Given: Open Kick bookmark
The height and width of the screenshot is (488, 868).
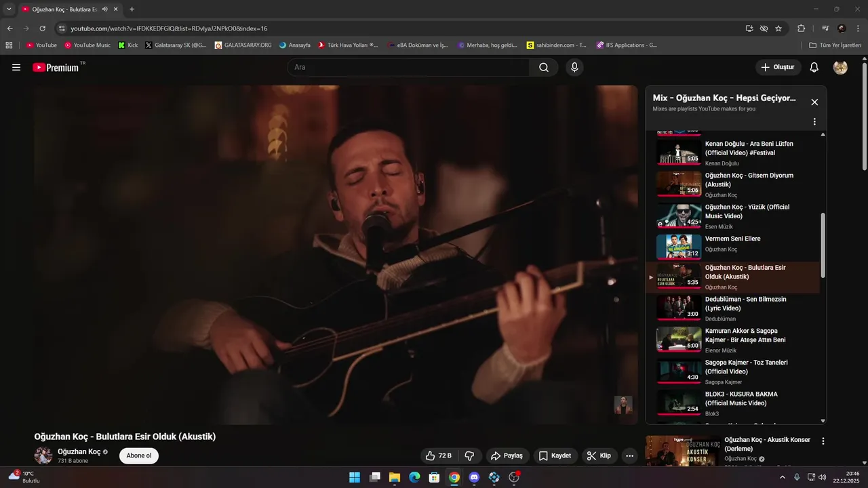Looking at the screenshot, I should click(x=128, y=45).
